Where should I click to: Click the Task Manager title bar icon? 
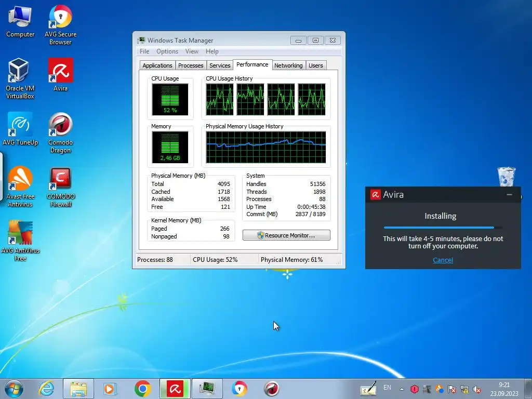(x=141, y=41)
